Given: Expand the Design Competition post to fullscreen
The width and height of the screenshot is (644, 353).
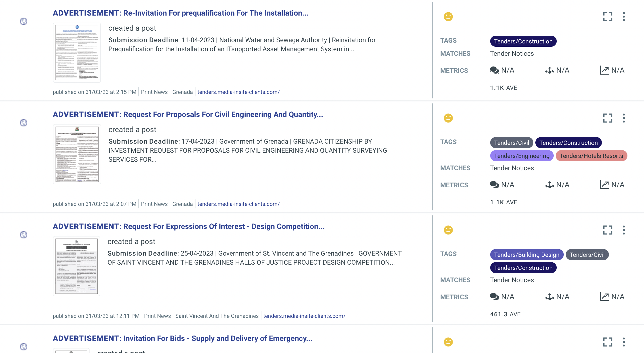Looking at the screenshot, I should [608, 230].
